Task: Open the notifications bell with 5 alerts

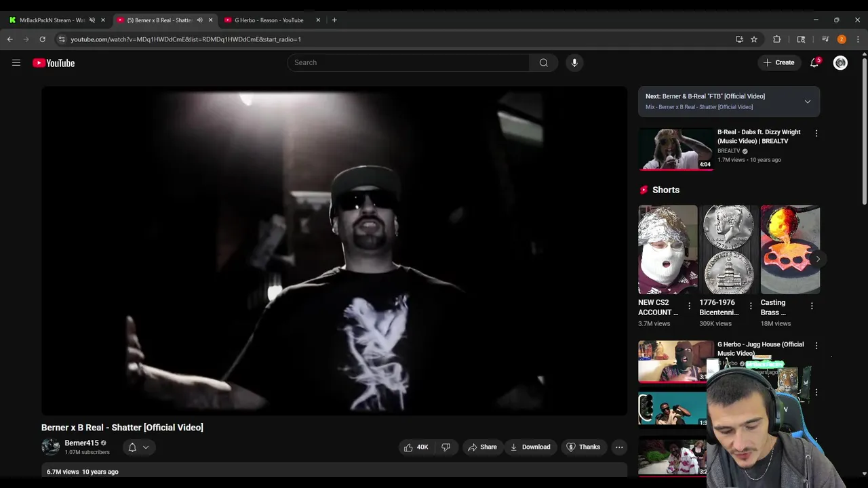Action: point(814,62)
